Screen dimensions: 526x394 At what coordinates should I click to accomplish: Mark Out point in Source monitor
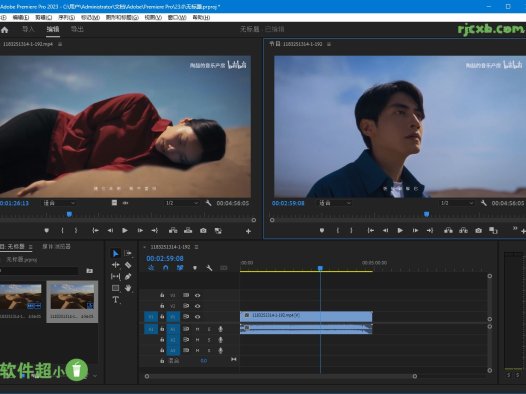coord(76,230)
